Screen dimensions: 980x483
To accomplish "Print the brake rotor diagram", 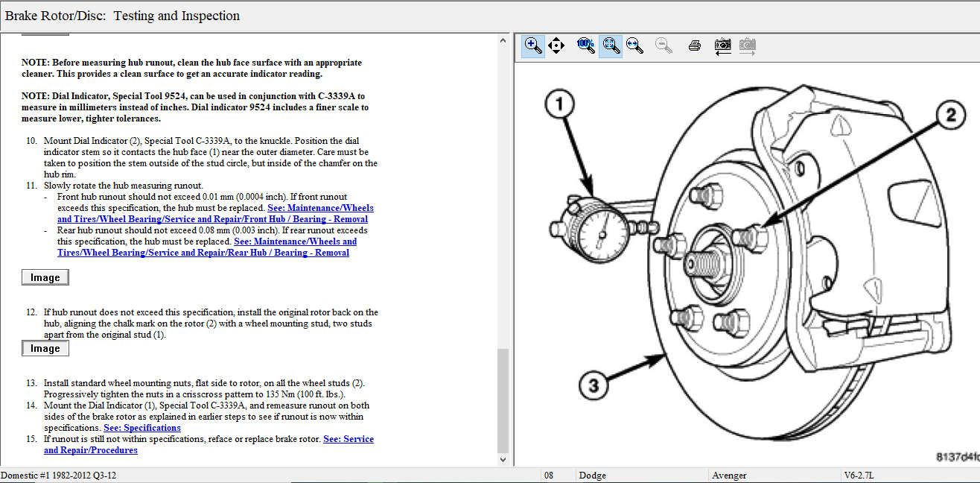I will pos(694,45).
